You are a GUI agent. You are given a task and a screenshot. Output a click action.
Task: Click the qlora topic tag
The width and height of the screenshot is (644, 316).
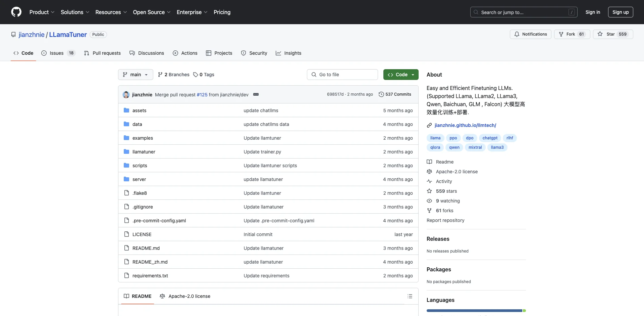(435, 147)
